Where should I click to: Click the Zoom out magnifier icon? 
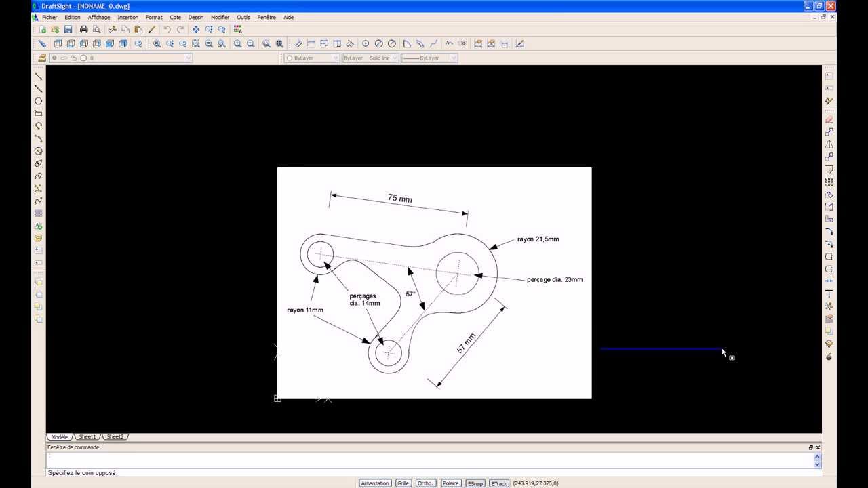(x=250, y=43)
